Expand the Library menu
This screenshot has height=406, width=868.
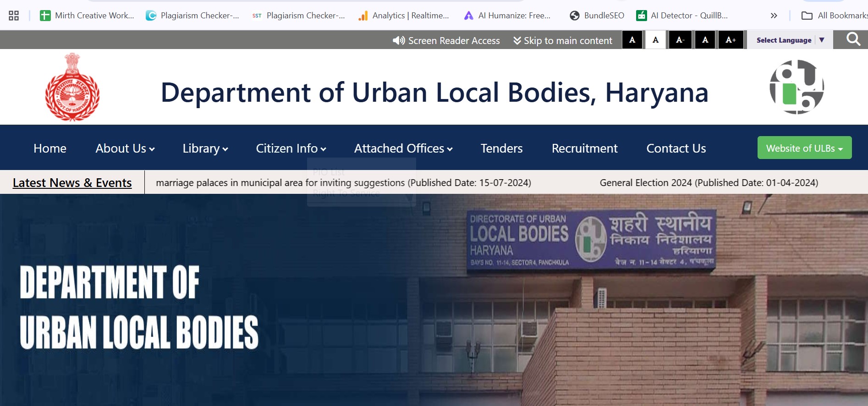205,148
